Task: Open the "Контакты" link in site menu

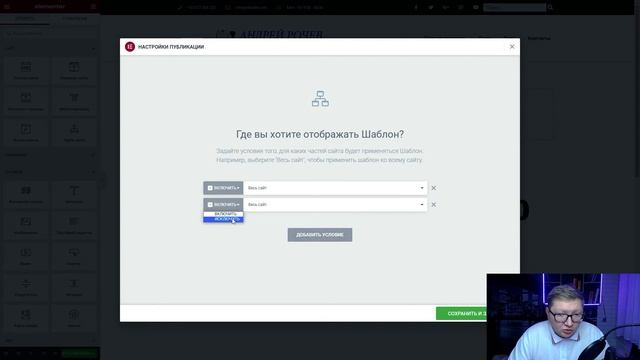Action: tap(539, 38)
